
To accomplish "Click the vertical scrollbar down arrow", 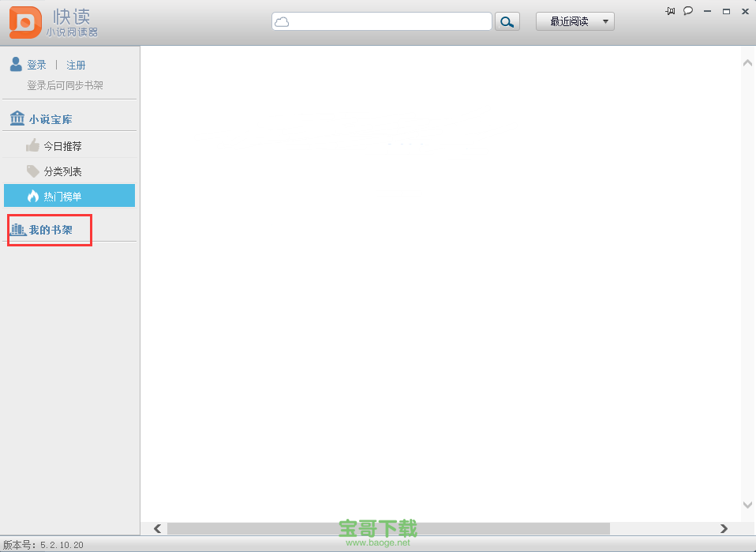I will click(x=748, y=505).
